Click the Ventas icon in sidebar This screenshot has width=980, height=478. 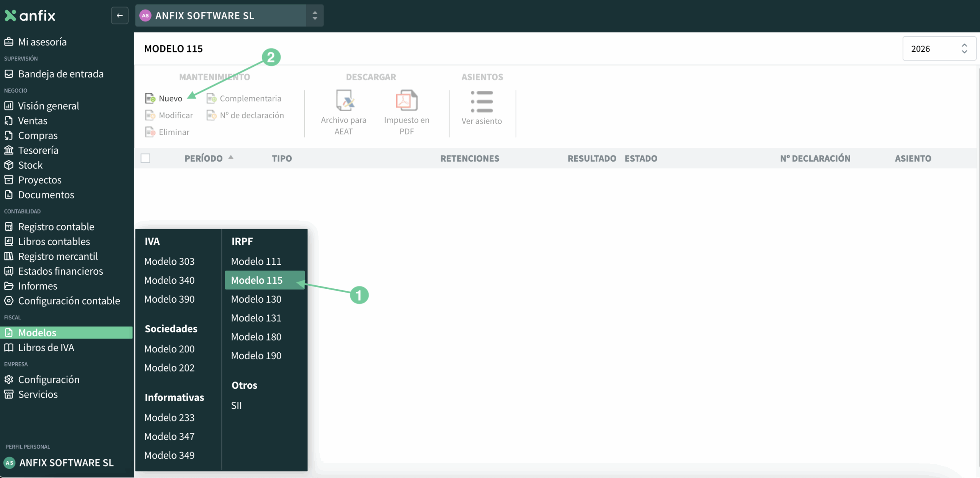(x=9, y=120)
